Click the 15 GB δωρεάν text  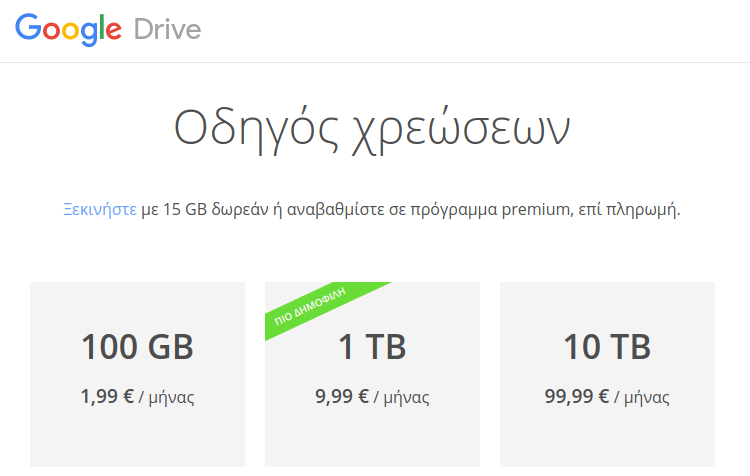pos(216,210)
